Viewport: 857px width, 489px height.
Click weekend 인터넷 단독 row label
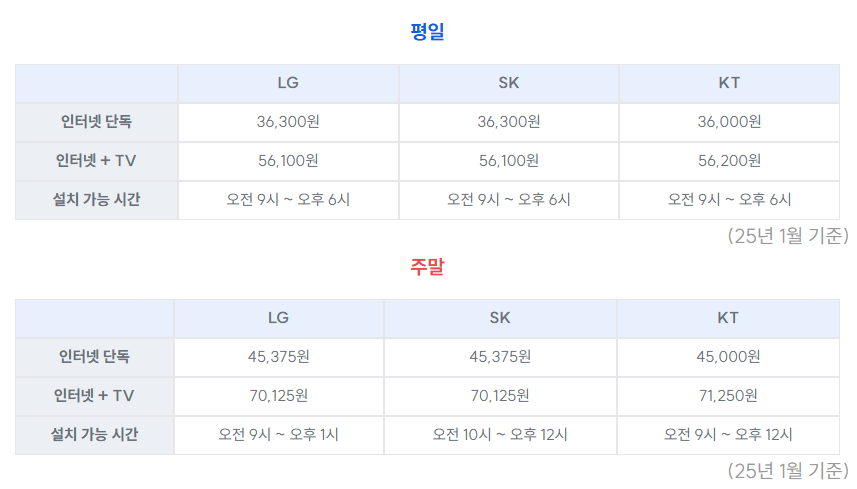pos(94,357)
